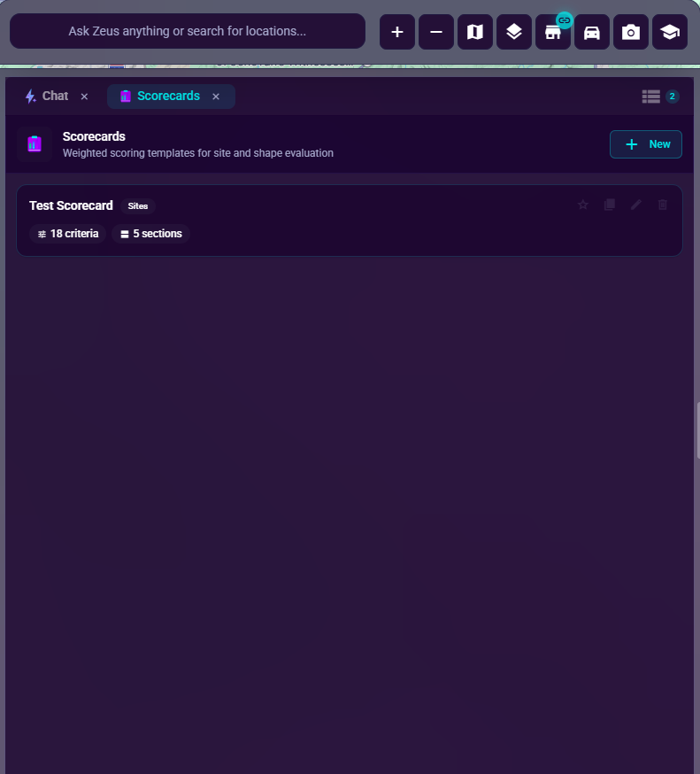This screenshot has height=774, width=700.
Task: Click the 'Weighted scoring templates' description text
Action: [x=198, y=153]
